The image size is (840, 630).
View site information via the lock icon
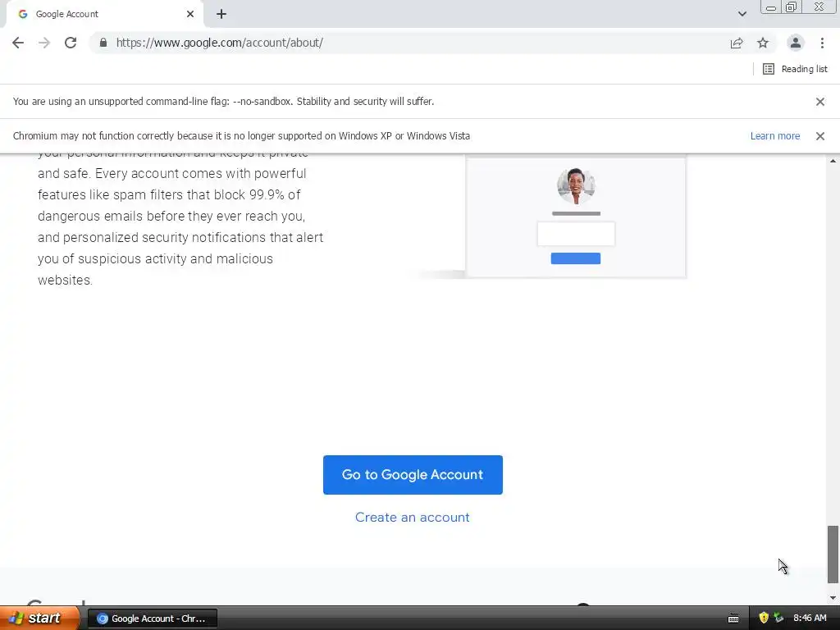point(103,43)
